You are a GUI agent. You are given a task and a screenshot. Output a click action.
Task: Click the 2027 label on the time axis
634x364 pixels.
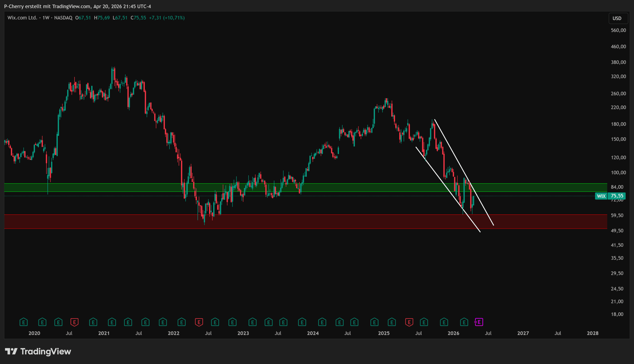523,333
